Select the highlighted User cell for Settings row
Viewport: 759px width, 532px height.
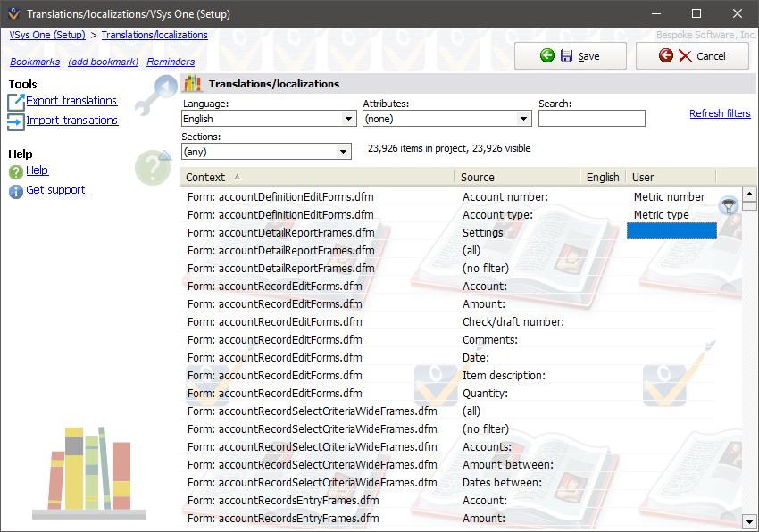[x=671, y=232]
